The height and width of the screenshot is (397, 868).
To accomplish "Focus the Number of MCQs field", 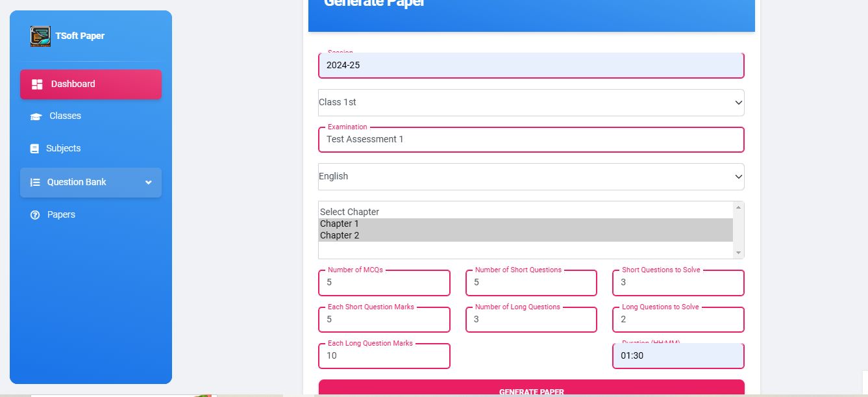I will pyautogui.click(x=384, y=283).
